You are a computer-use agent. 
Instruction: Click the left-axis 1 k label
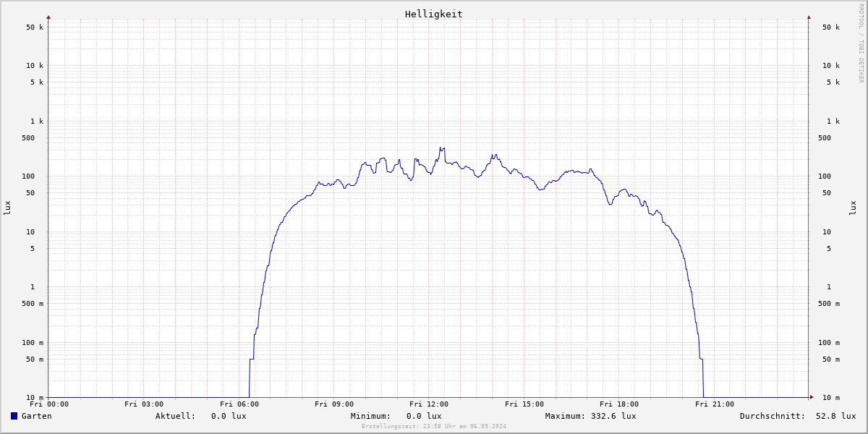(x=37, y=122)
